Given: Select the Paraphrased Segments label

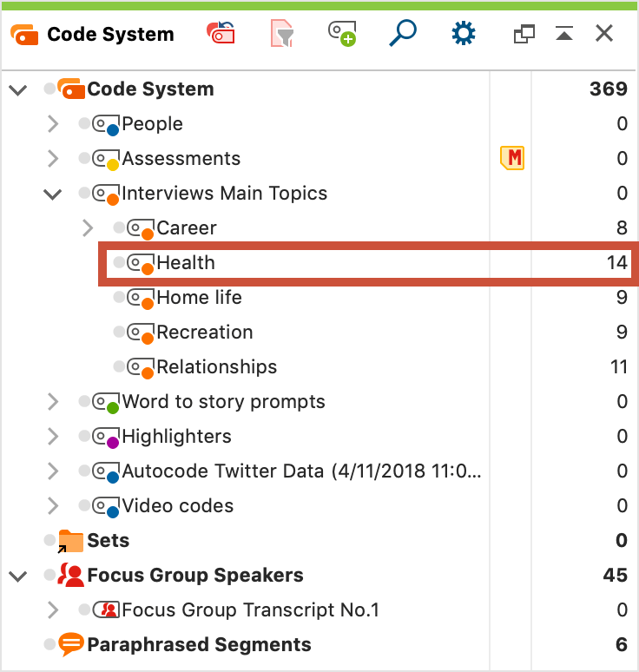Looking at the screenshot, I should tap(200, 644).
